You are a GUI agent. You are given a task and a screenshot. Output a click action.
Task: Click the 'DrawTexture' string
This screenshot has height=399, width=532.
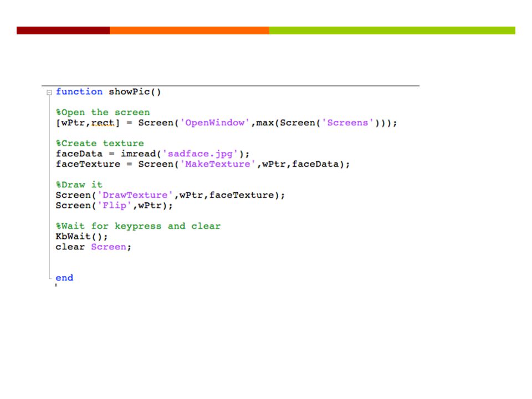click(135, 196)
